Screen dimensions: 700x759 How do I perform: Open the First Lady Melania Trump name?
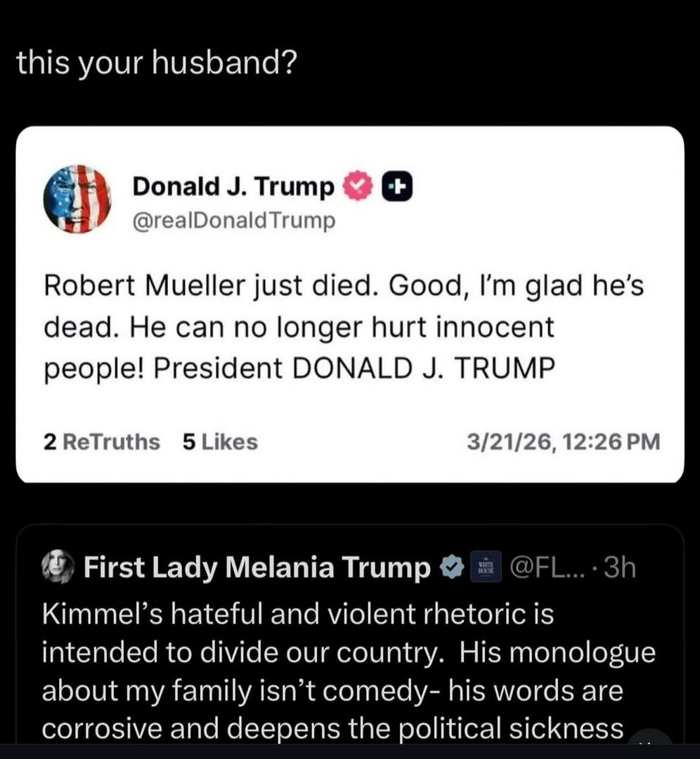tap(257, 567)
